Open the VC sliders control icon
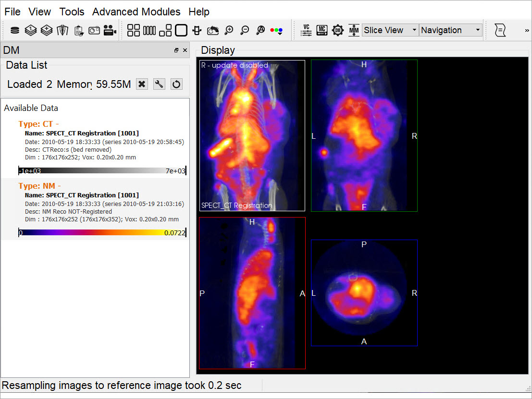This screenshot has width=532, height=399. click(306, 30)
